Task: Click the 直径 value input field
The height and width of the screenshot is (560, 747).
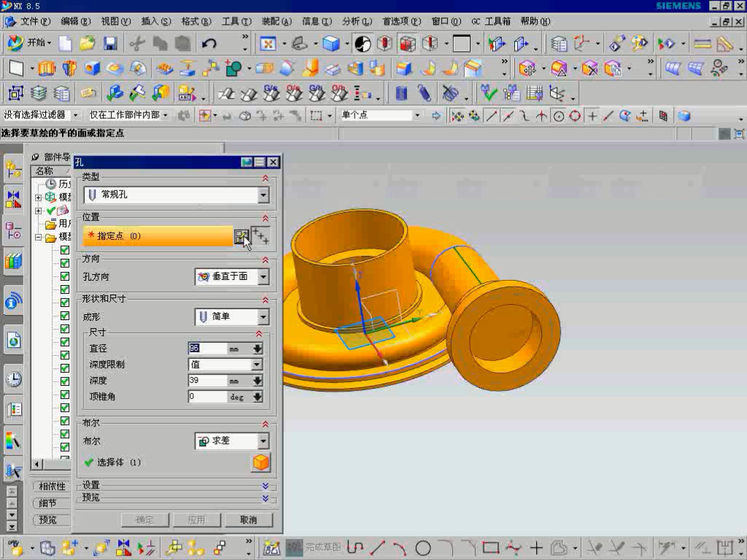Action: 208,349
